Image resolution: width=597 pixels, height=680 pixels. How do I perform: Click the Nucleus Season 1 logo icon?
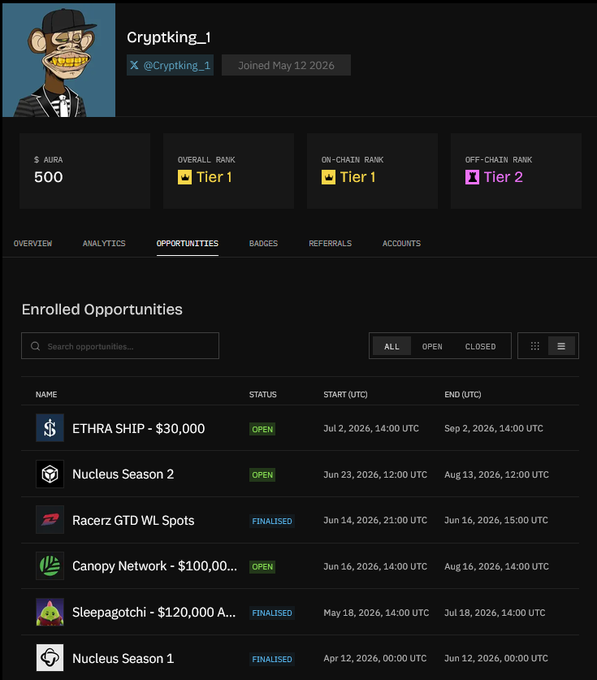click(50, 658)
